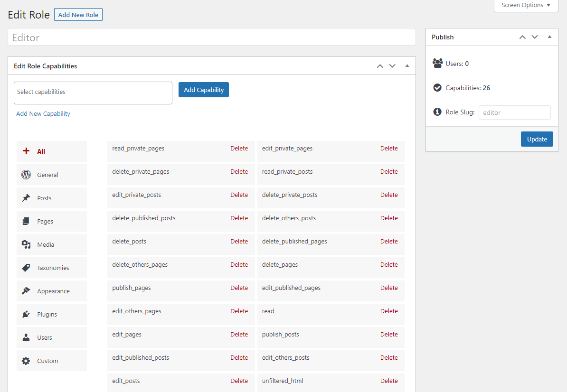Screen dimensions: 567x392
Task: Delete the edit_others_posts capability
Action: click(x=389, y=358)
